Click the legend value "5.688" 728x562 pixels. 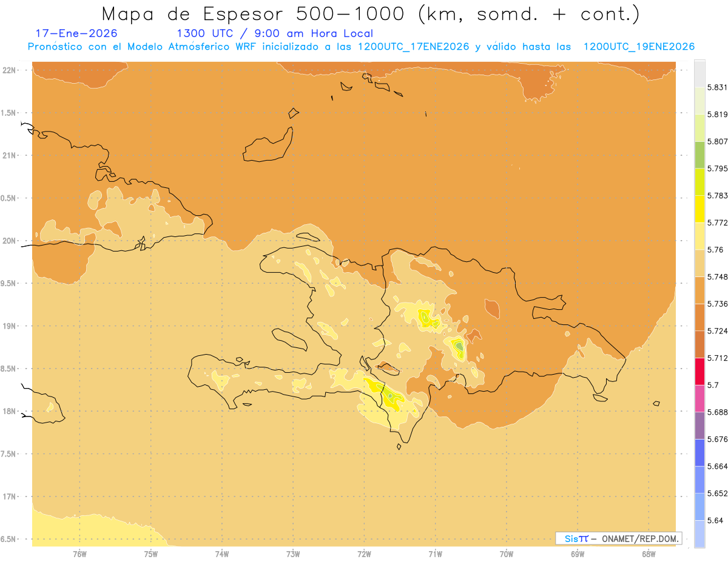[x=717, y=412]
